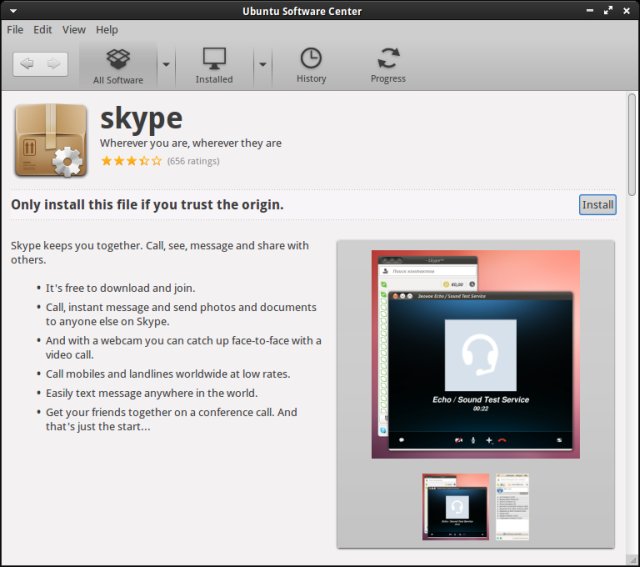Image resolution: width=640 pixels, height=567 pixels.
Task: Select the second screenshot thumbnail
Action: [x=512, y=507]
